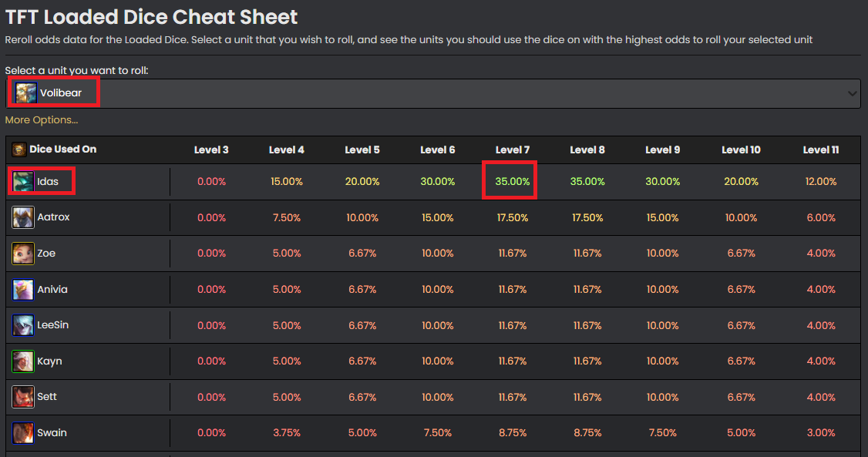Click the Level 4 column header
868x457 pixels.
point(287,150)
